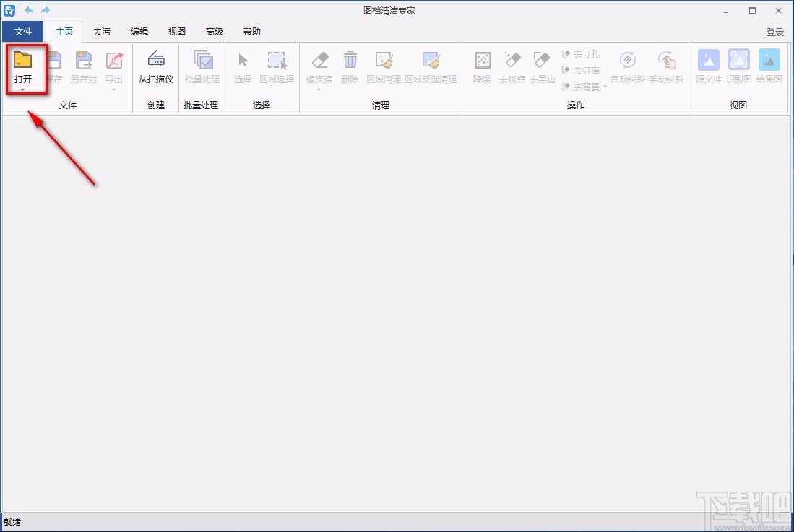The height and width of the screenshot is (532, 794).
Task: Switch to the 源文件 source view
Action: point(708,60)
